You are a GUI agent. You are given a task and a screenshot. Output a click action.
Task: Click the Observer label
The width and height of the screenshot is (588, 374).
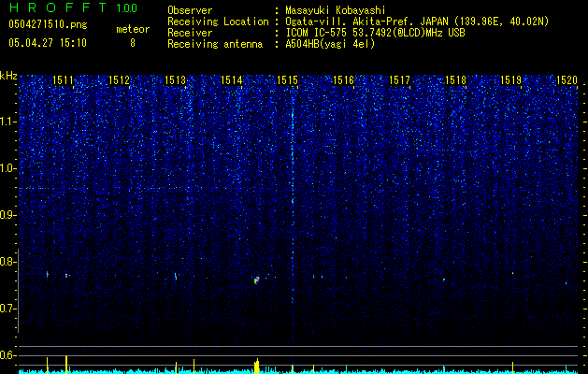[x=190, y=10]
